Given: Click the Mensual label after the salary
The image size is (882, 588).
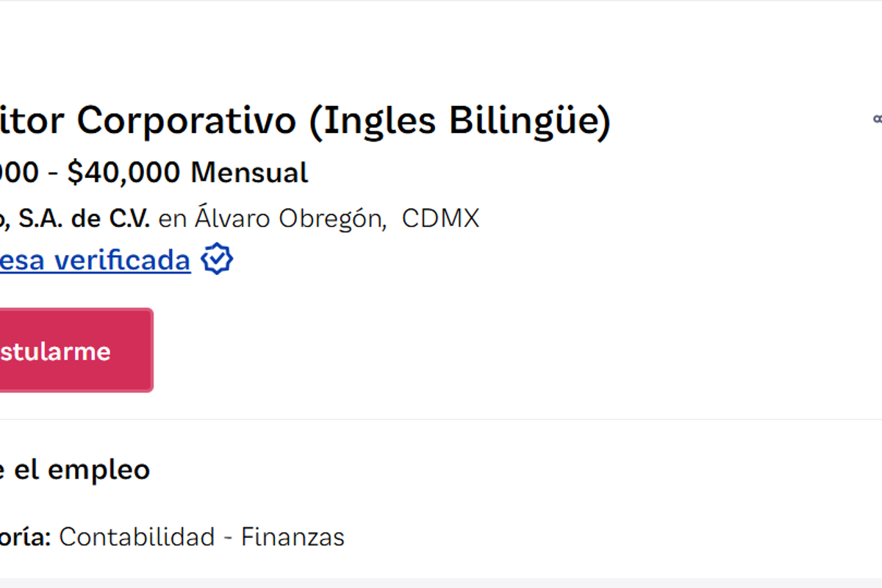Looking at the screenshot, I should pos(250,172).
